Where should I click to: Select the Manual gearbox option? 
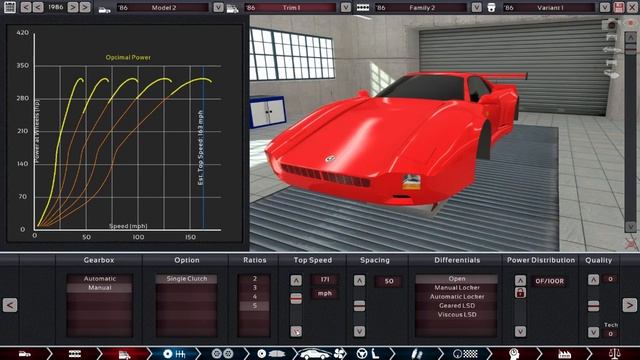tap(100, 287)
